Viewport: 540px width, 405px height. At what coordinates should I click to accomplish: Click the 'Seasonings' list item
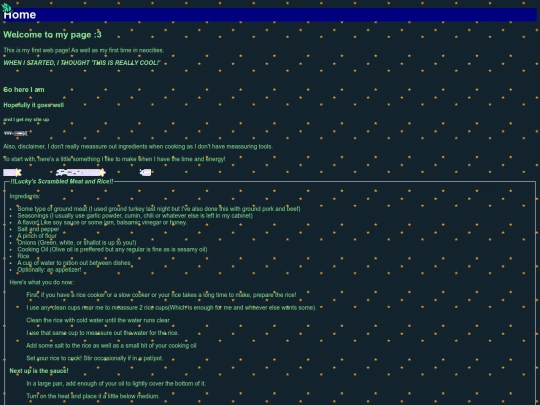(x=135, y=216)
